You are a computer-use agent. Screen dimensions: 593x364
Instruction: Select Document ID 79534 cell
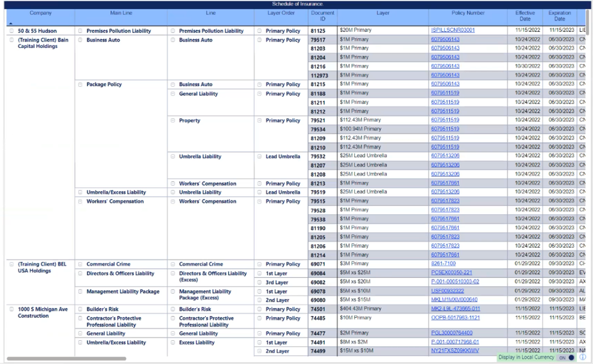click(x=322, y=130)
